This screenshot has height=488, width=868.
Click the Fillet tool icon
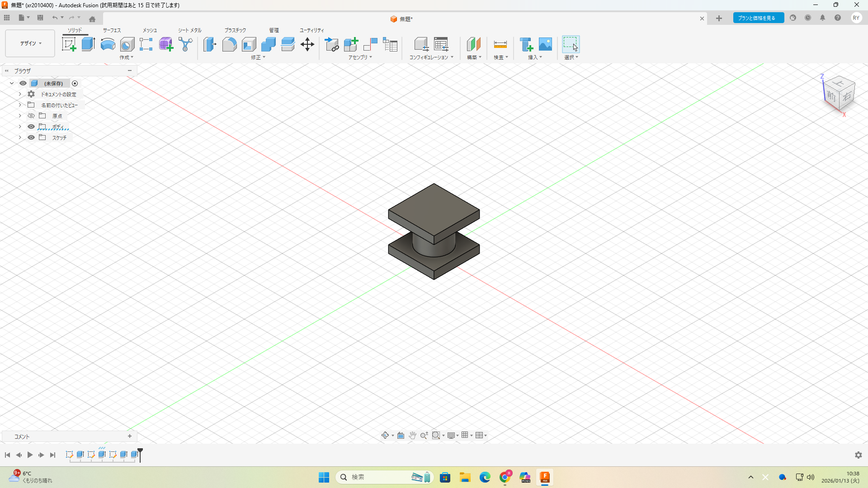click(x=229, y=44)
